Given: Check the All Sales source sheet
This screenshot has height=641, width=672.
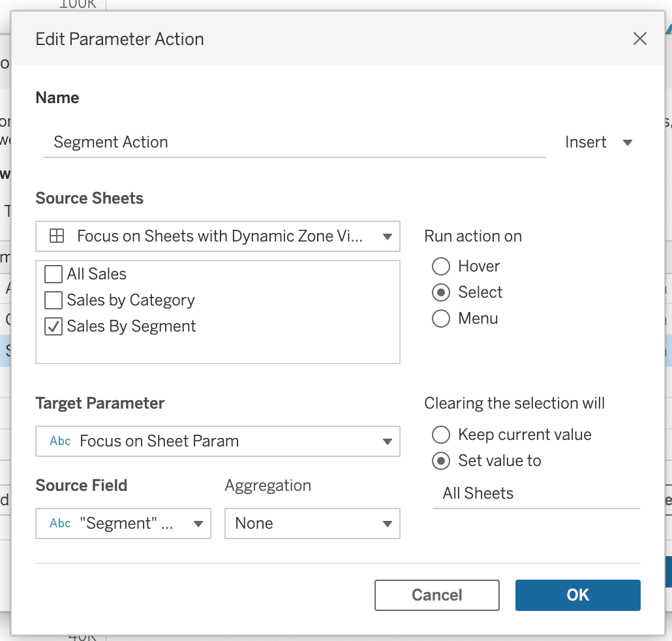Looking at the screenshot, I should pyautogui.click(x=53, y=274).
